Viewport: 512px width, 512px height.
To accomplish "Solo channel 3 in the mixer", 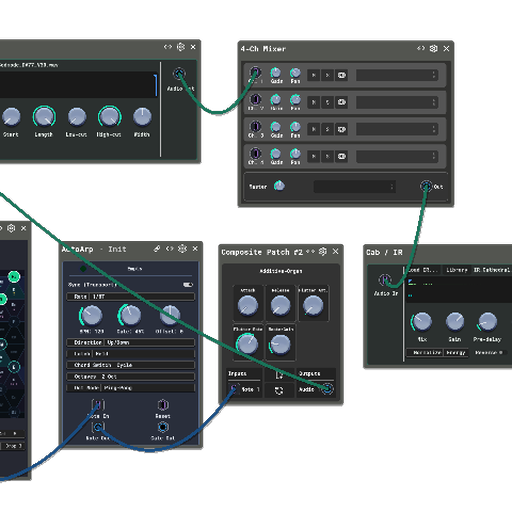I will pyautogui.click(x=327, y=129).
